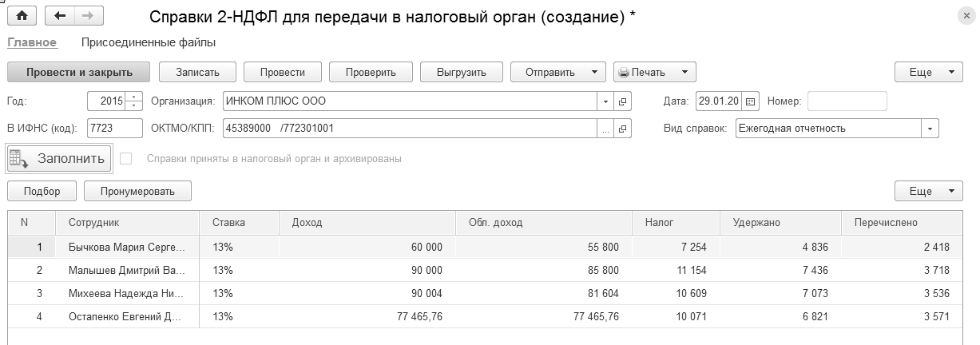980x345 pixels.
Task: Expand the Организация dropdown list
Action: 605,101
